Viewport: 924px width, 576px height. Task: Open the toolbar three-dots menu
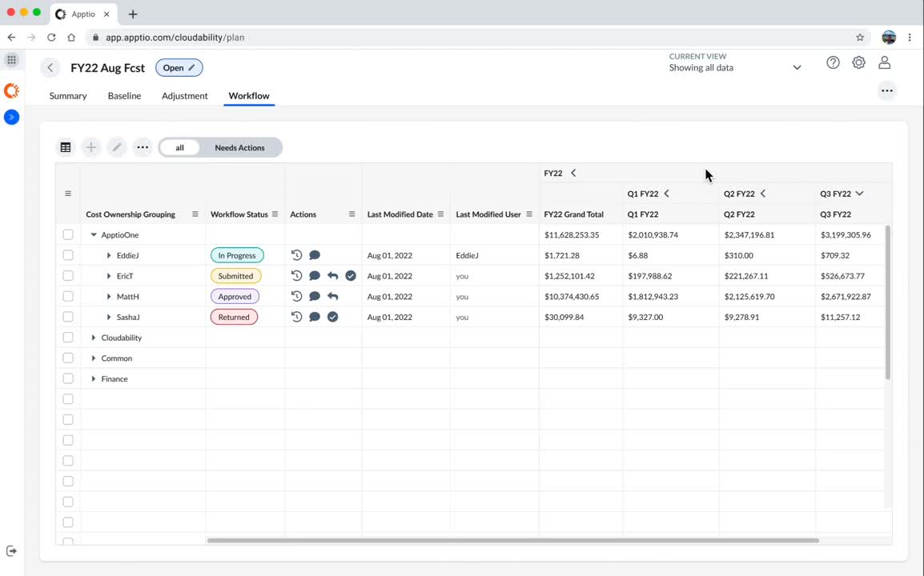pyautogui.click(x=143, y=147)
